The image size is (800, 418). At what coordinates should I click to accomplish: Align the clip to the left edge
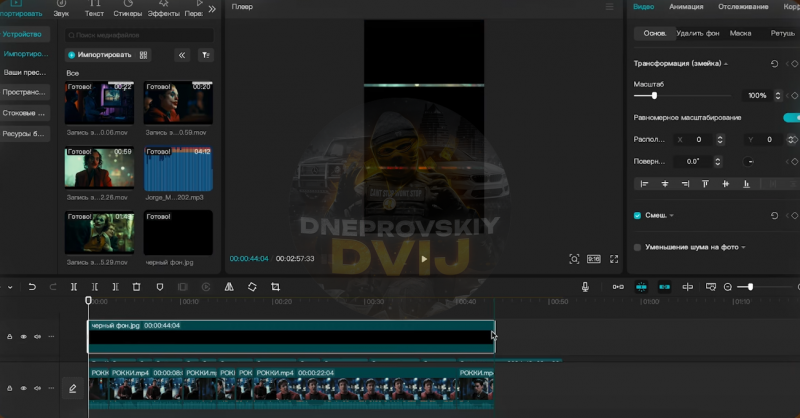(x=644, y=184)
